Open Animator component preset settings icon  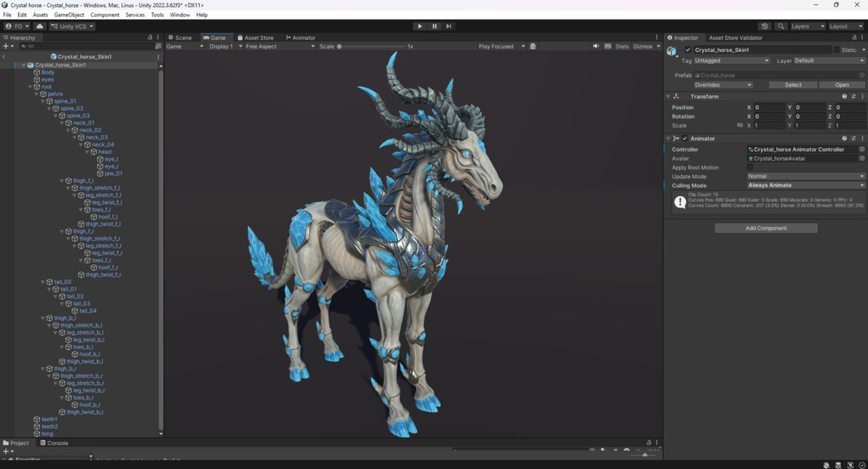854,138
